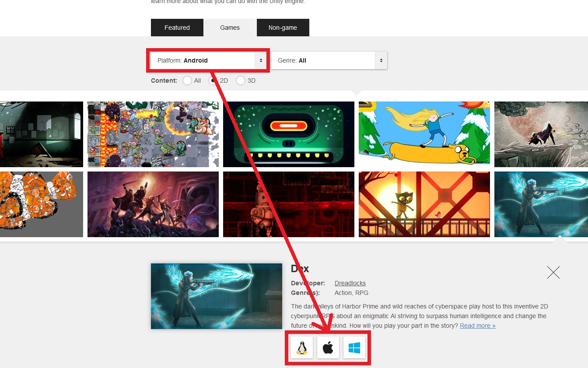This screenshot has height=368, width=588.
Task: Click the Windows platform icon
Action: 354,348
